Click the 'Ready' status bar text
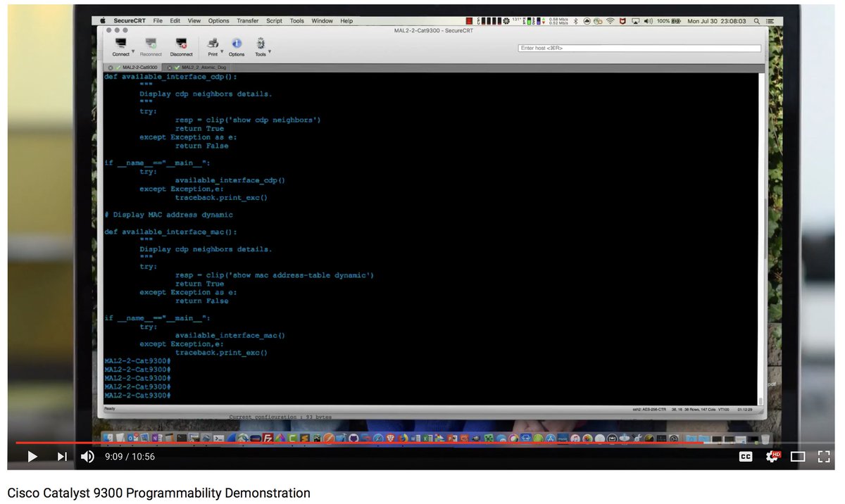 tap(110, 409)
